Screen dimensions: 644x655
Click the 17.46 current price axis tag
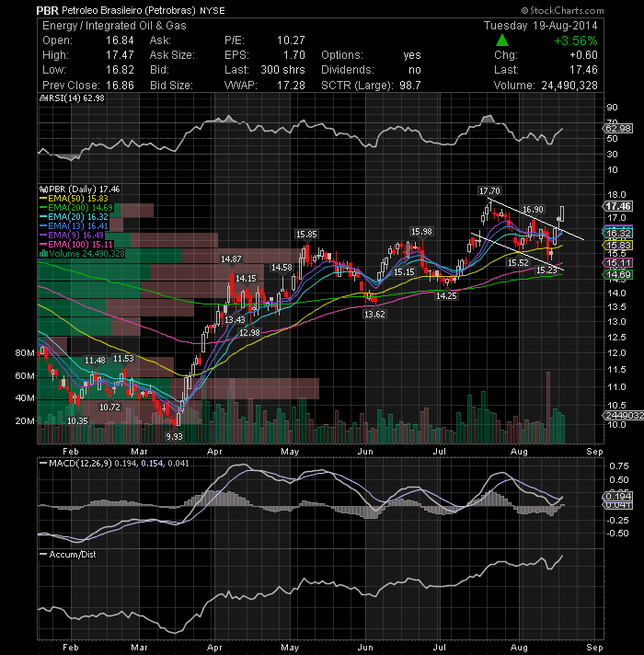point(618,206)
